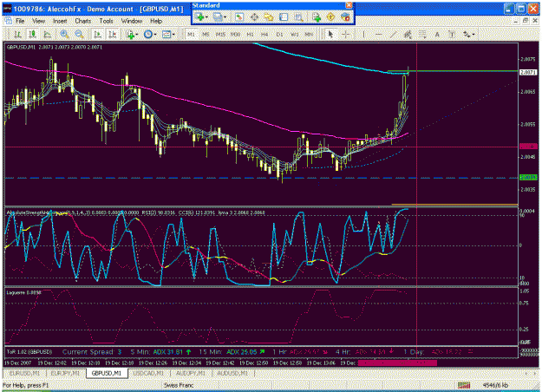
Task: Toggle the Navigator panel icon
Action: click(x=269, y=16)
